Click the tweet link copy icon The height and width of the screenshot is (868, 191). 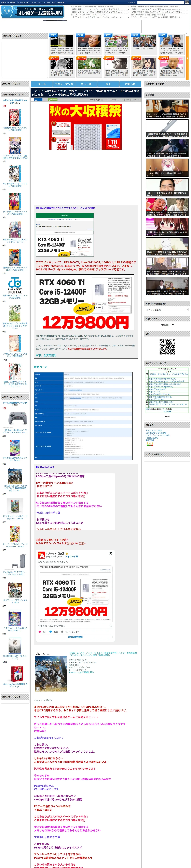[x=62, y=632]
